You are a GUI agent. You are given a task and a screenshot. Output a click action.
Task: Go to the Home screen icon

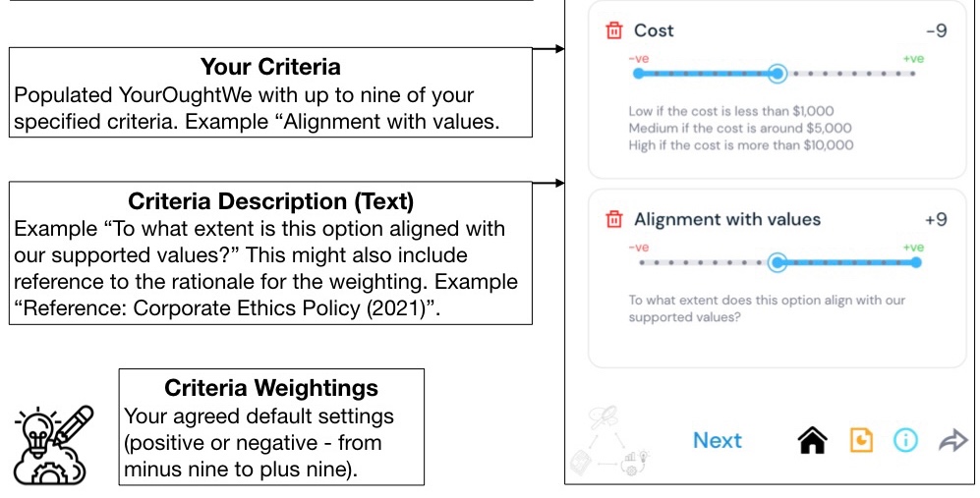click(x=812, y=441)
